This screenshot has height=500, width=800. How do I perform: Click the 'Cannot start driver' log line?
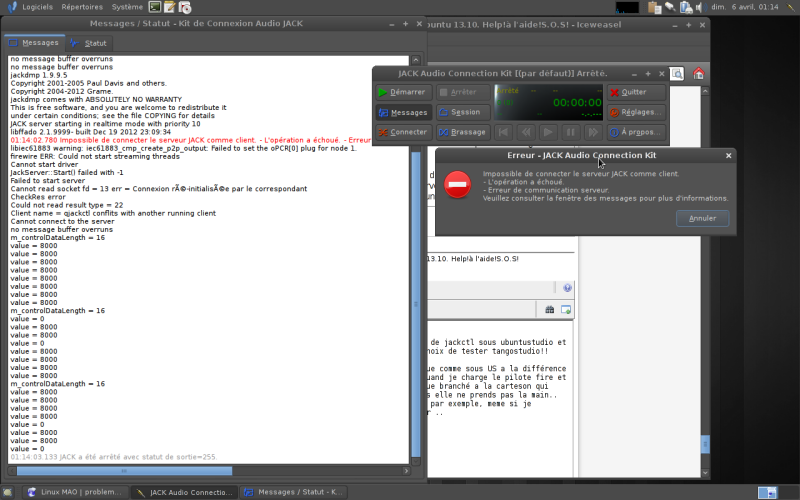[44, 164]
